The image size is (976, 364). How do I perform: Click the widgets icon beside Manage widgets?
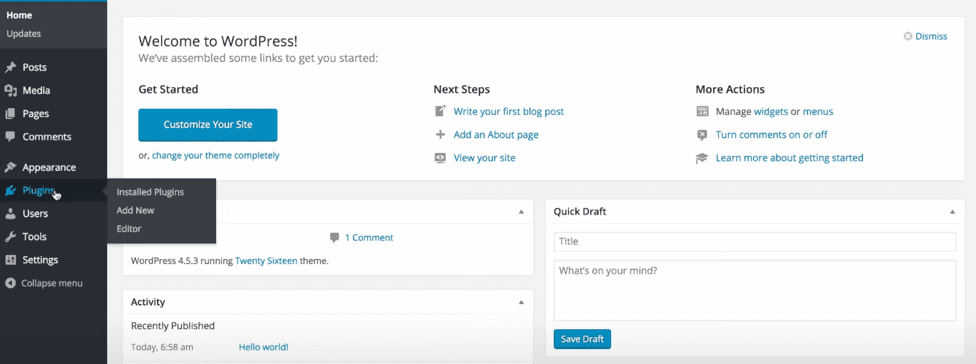click(x=702, y=111)
